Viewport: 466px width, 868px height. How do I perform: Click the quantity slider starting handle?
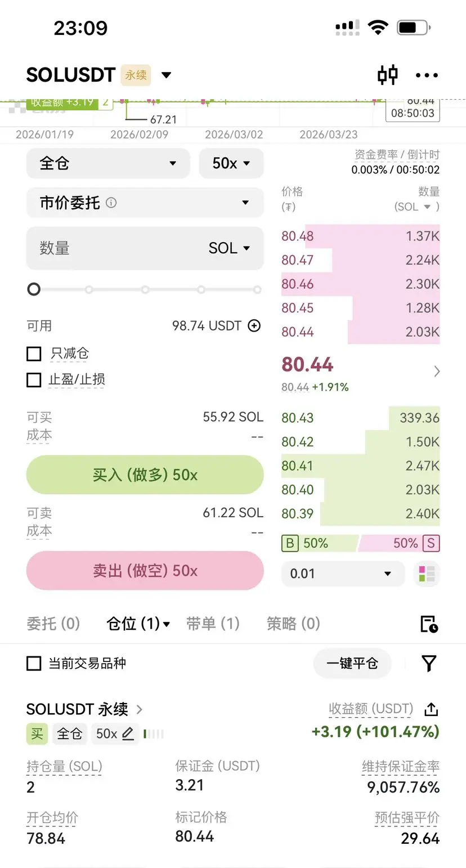tap(34, 289)
